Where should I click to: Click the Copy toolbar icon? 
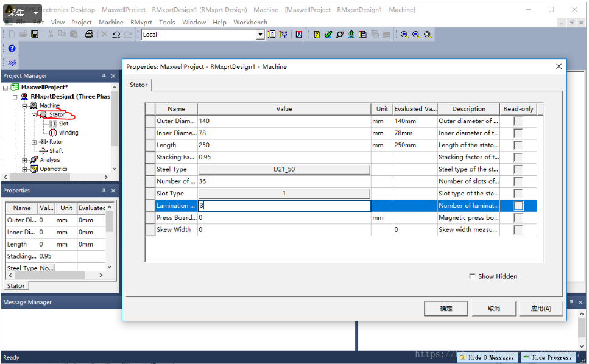pyautogui.click(x=62, y=34)
